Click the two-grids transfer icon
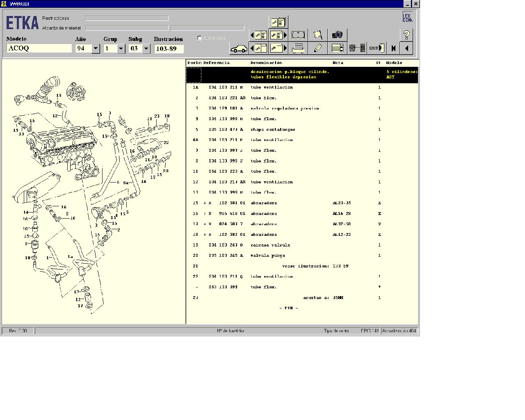The image size is (525, 420). pyautogui.click(x=357, y=48)
